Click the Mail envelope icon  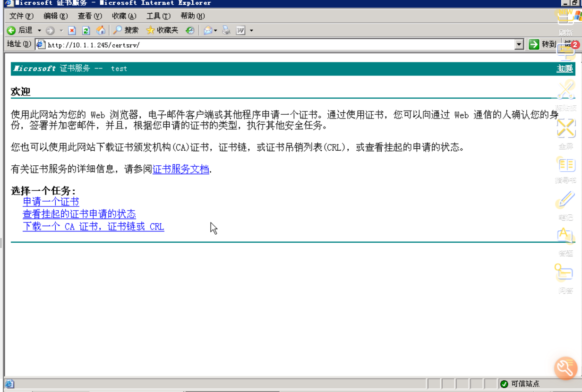point(207,30)
